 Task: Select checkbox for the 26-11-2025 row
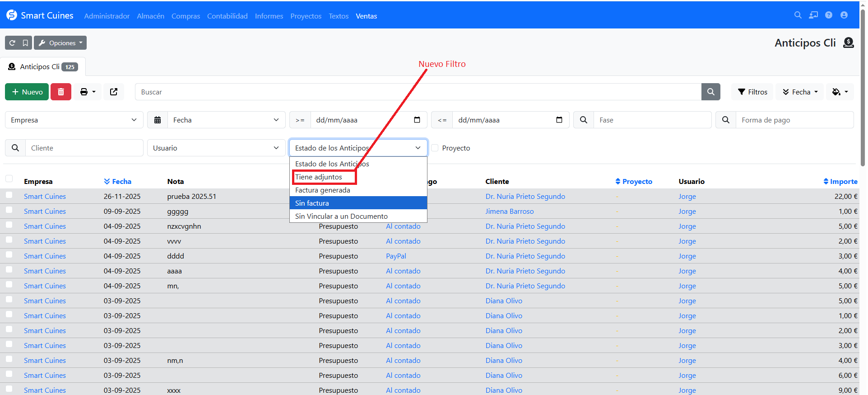[9, 195]
